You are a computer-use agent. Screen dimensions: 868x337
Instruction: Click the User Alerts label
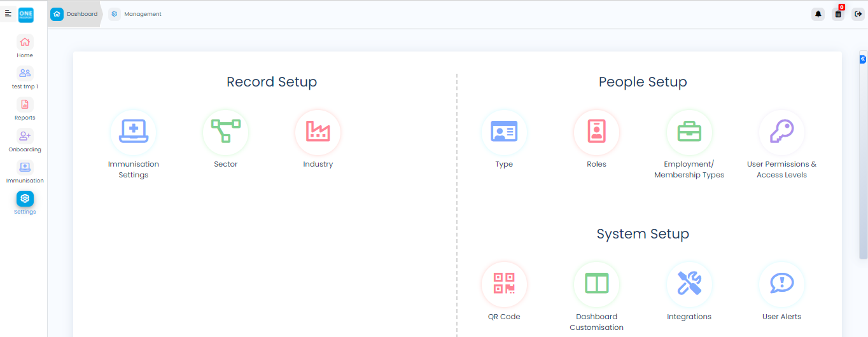[x=781, y=317]
